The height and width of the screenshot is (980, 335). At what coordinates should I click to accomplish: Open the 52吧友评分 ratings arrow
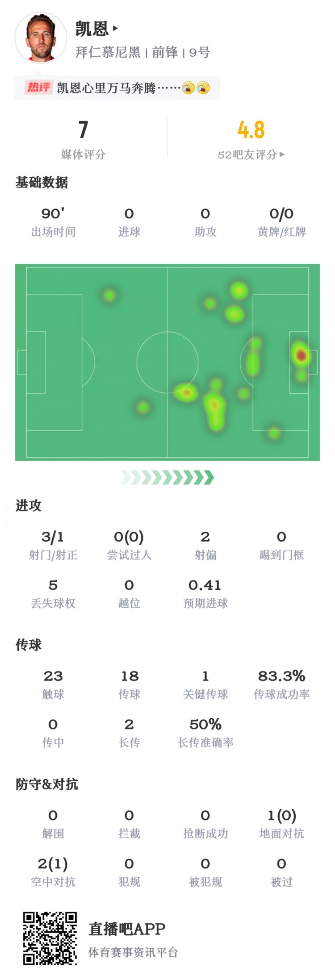point(282,154)
